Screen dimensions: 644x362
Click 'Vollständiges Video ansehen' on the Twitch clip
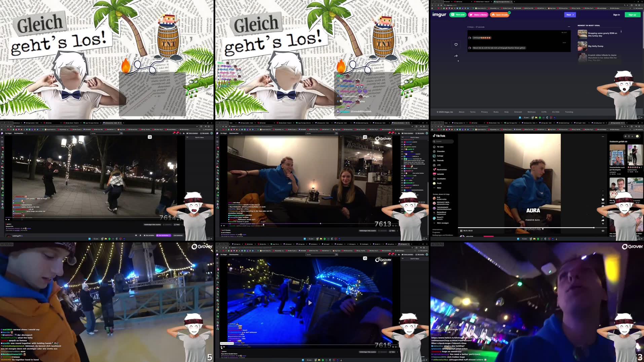point(367,230)
